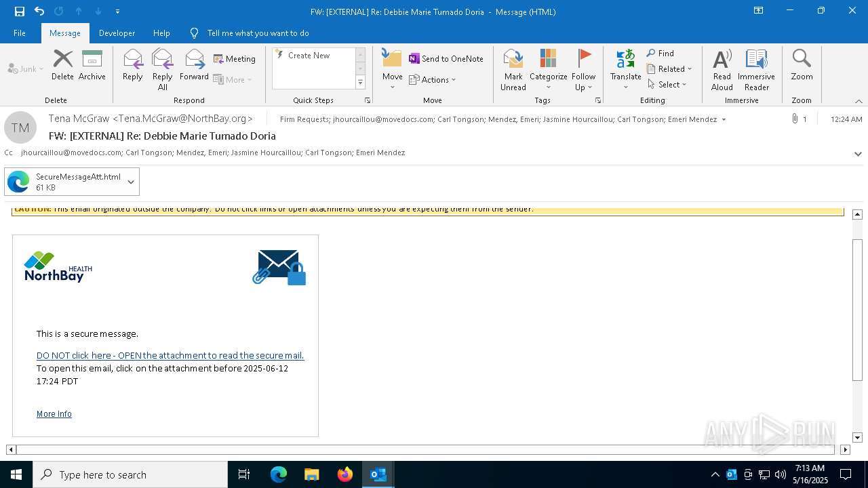This screenshot has width=868, height=488.
Task: Open the notification center
Action: [x=846, y=474]
